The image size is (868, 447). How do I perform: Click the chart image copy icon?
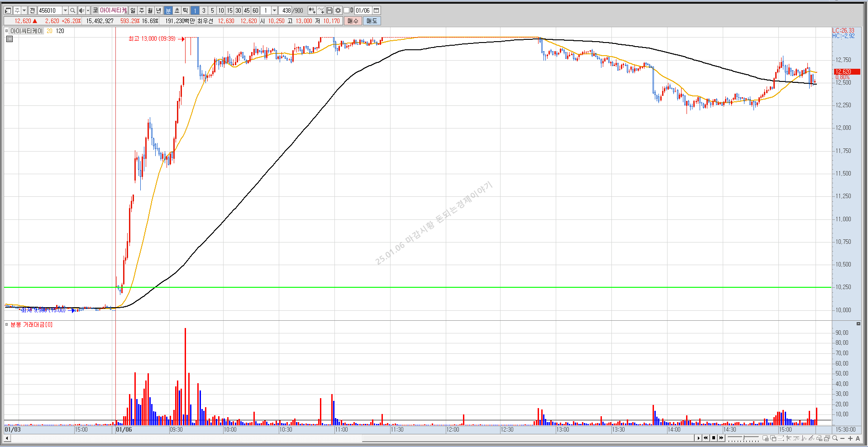pyautogui.click(x=827, y=438)
